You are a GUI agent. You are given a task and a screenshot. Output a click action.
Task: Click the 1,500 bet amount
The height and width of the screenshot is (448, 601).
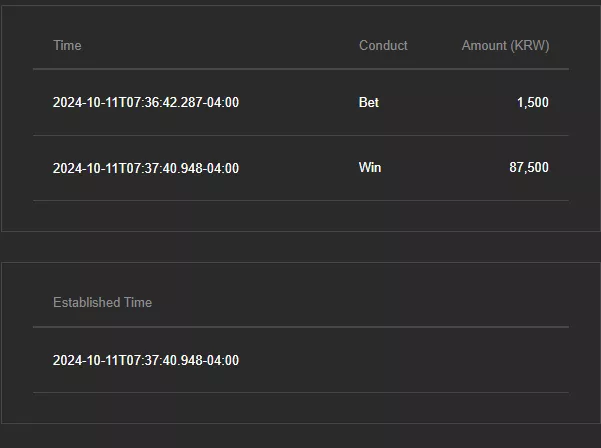(533, 102)
